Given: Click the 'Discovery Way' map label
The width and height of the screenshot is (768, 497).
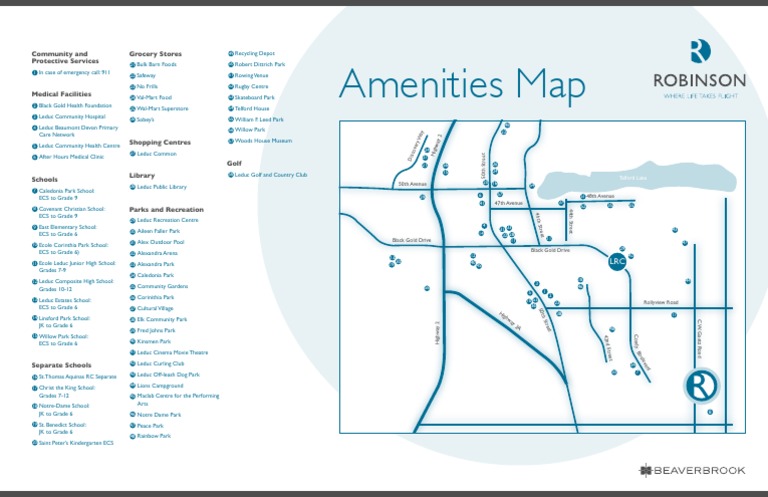Looking at the screenshot, I should click(416, 146).
